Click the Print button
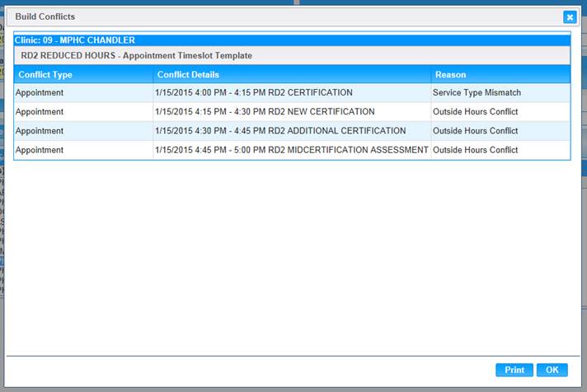 pos(514,370)
